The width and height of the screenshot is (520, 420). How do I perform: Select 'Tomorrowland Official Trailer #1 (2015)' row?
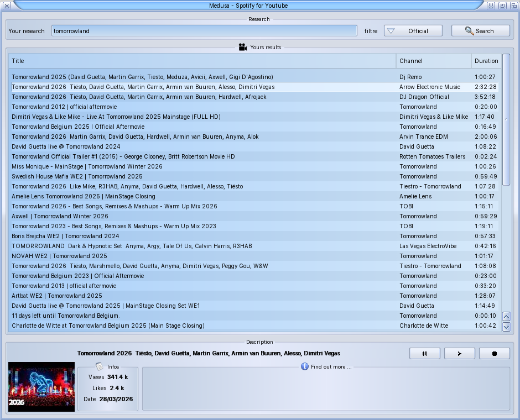(x=254, y=156)
